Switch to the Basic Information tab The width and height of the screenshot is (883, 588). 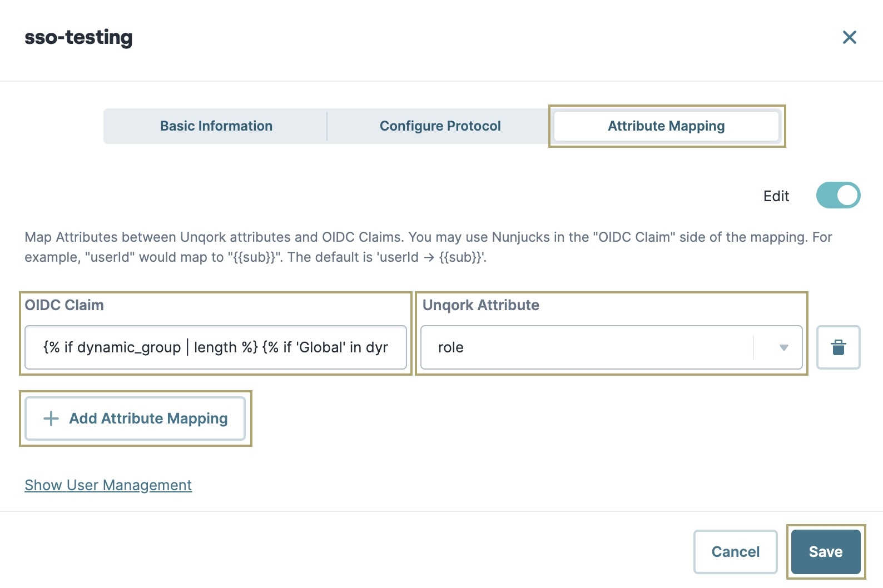pos(216,126)
